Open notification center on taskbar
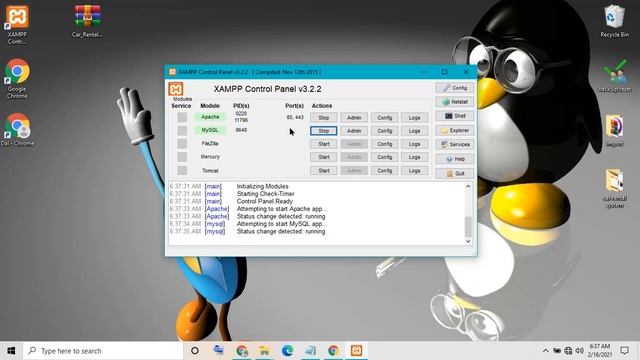The width and height of the screenshot is (640, 360). (624, 351)
